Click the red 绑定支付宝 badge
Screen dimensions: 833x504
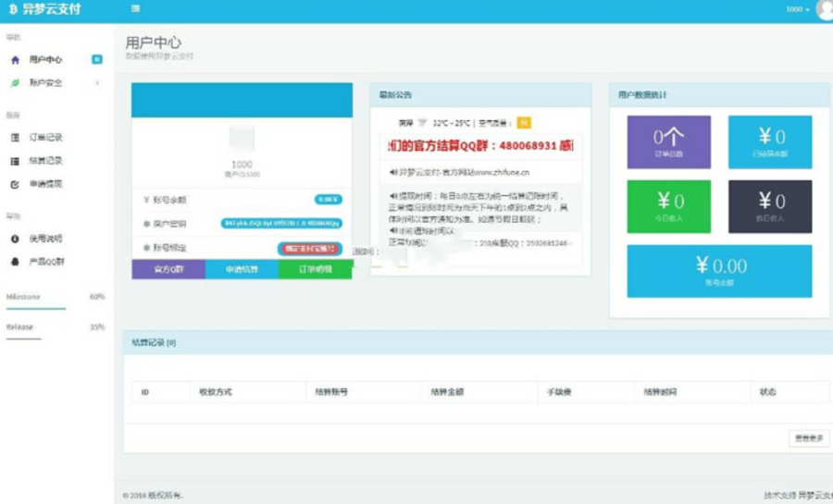coord(310,248)
